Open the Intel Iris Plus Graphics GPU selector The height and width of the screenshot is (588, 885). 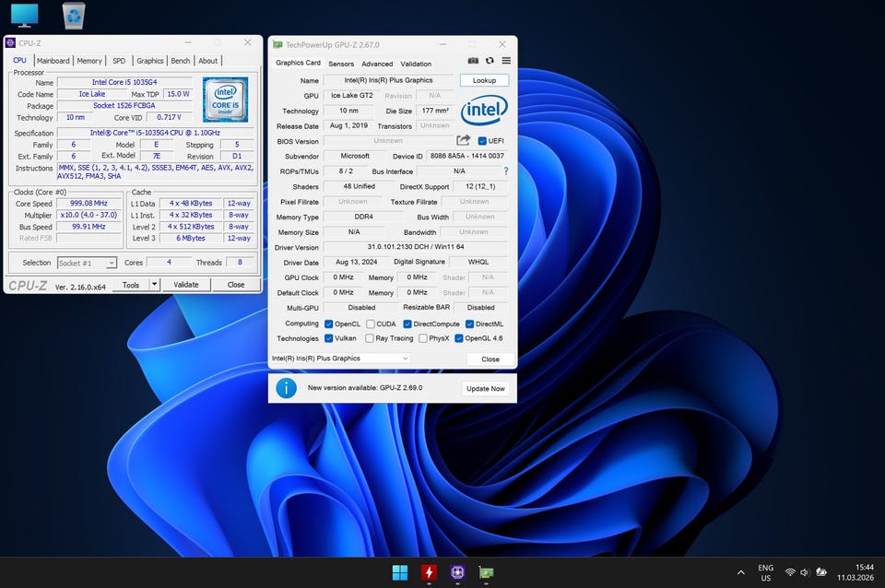pyautogui.click(x=339, y=359)
